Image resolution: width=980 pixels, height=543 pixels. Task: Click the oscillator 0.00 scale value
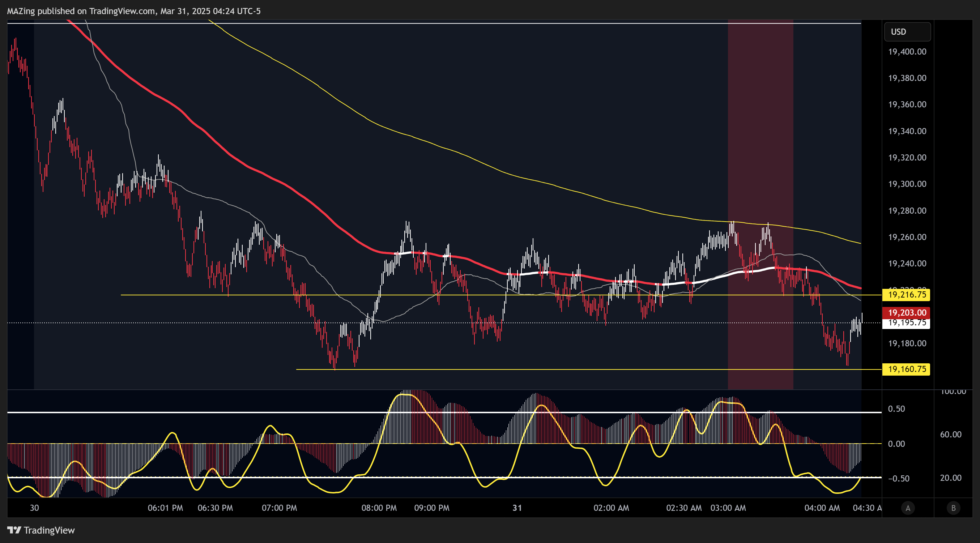click(896, 444)
